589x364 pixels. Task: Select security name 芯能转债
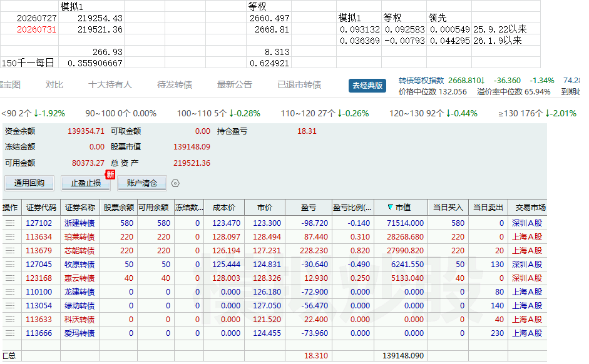[79, 251]
